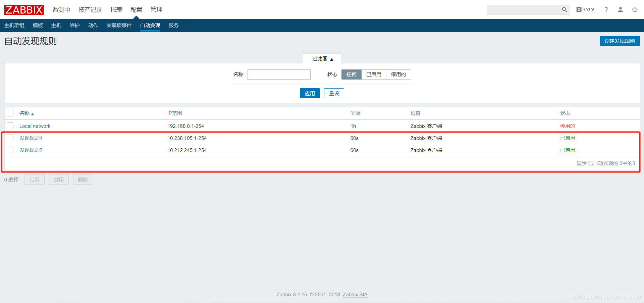This screenshot has width=644, height=303.
Task: Collapse the 过滤器 filter panel
Action: pyautogui.click(x=322, y=59)
